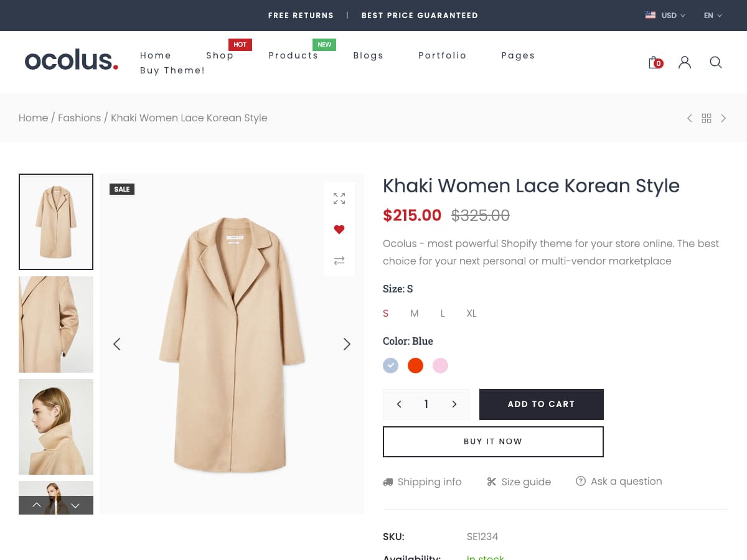Click the user account icon
Image resolution: width=747 pixels, height=560 pixels.
coord(685,62)
